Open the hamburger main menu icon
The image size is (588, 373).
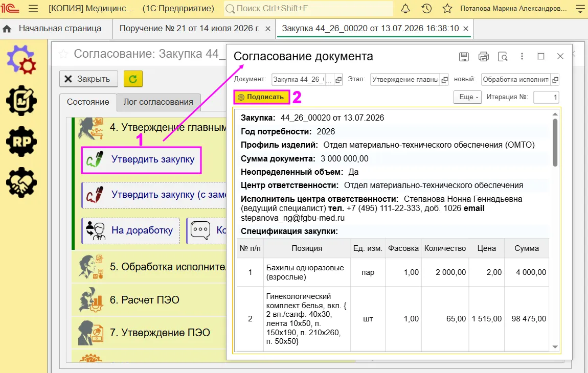pos(33,8)
